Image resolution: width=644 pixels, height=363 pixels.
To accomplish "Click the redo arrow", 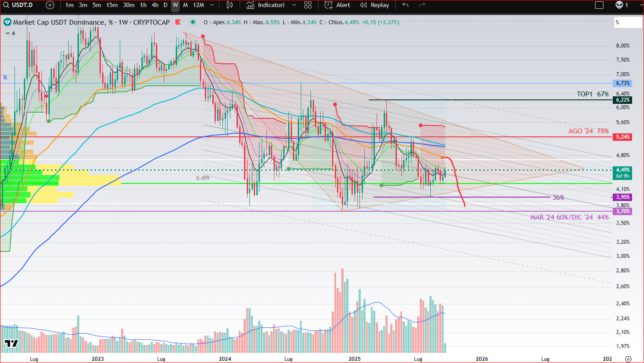I will point(422,5).
